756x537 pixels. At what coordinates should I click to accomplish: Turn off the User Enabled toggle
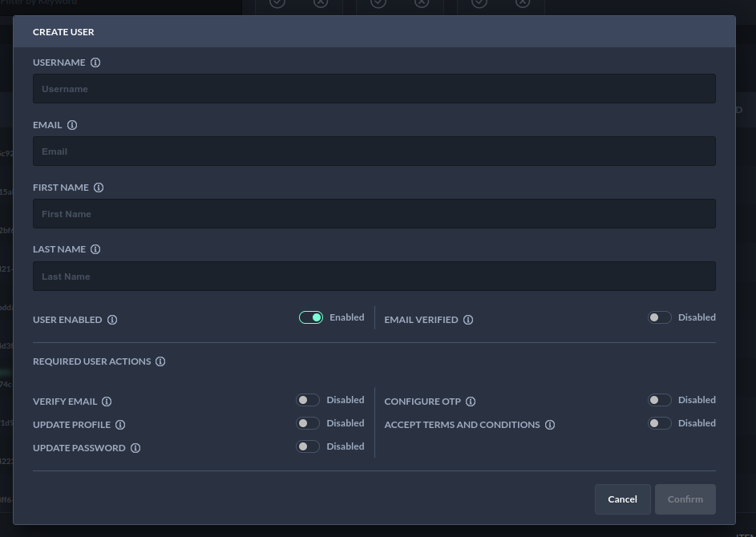click(x=311, y=317)
